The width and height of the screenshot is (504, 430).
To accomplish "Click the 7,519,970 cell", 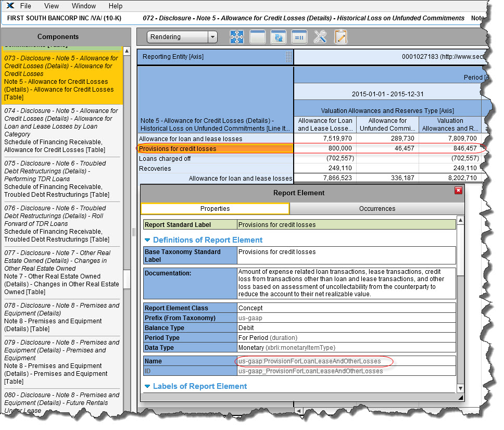I will 325,138.
